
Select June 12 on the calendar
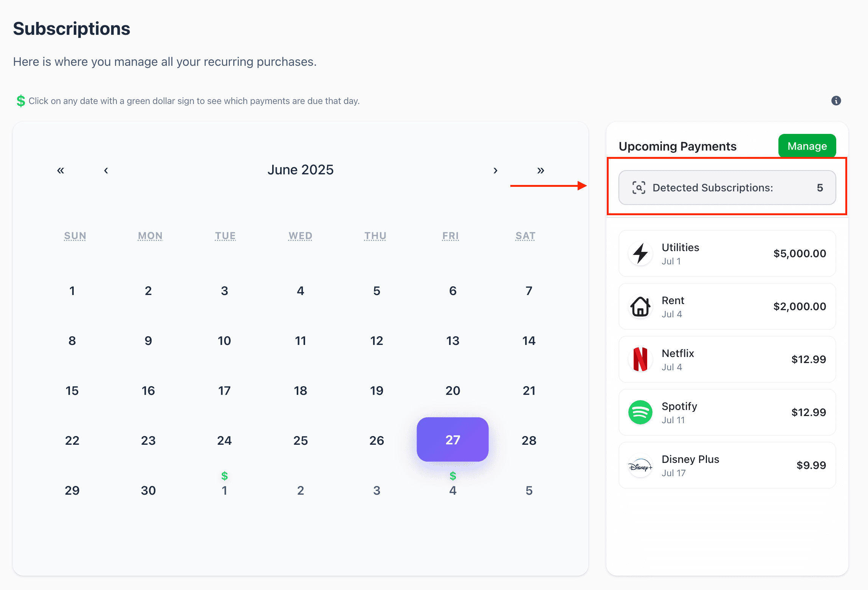tap(377, 341)
